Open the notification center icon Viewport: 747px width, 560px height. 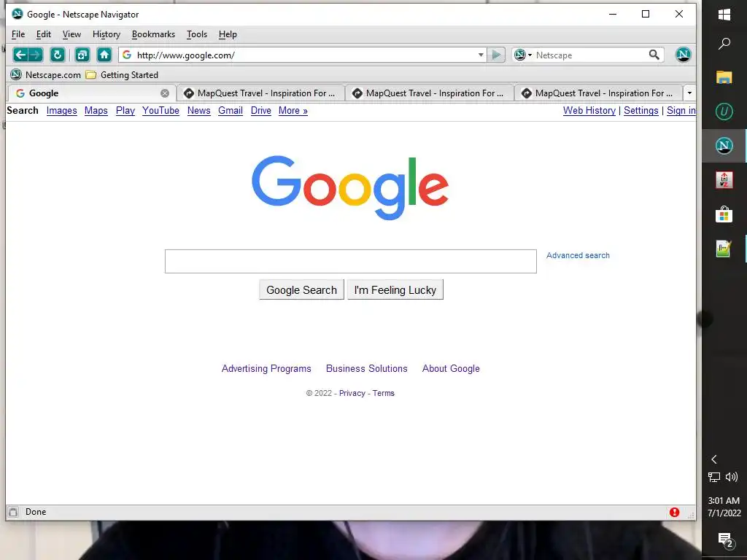(x=725, y=540)
